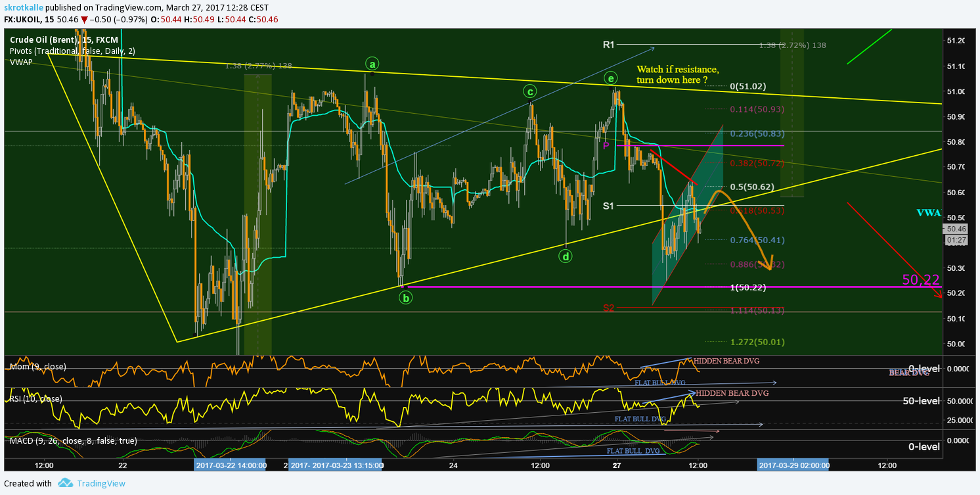The image size is (980, 495).
Task: Click FLAT BULL DVG label in Mom pane
Action: click(x=660, y=382)
